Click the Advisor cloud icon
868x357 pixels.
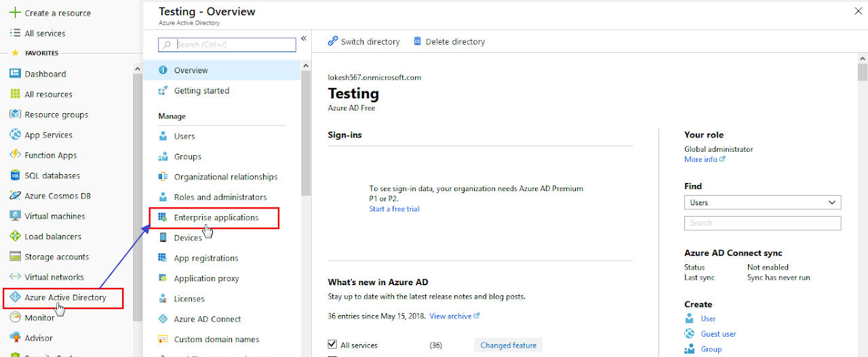coord(15,338)
